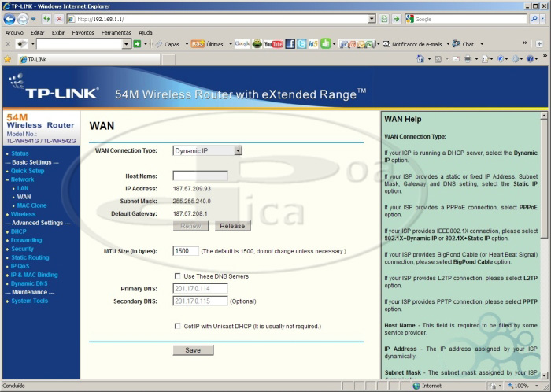Click the Read Mail icon in command bar

tap(456, 59)
